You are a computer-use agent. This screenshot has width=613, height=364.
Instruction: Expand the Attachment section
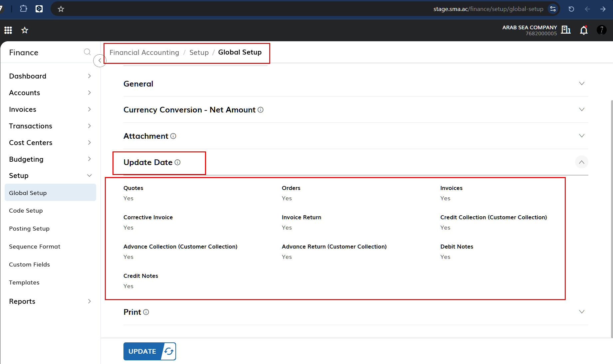582,136
